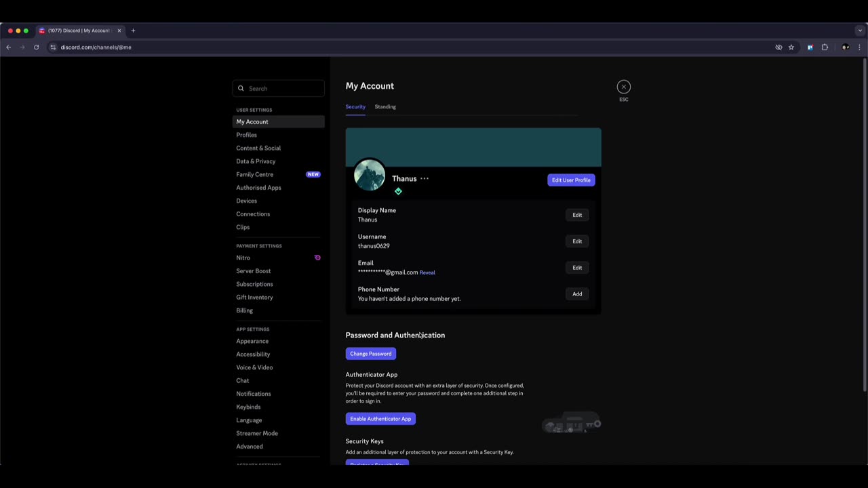Screen dimensions: 868x488
Task: Click the NEW badge beside Family Centre
Action: 313,174
